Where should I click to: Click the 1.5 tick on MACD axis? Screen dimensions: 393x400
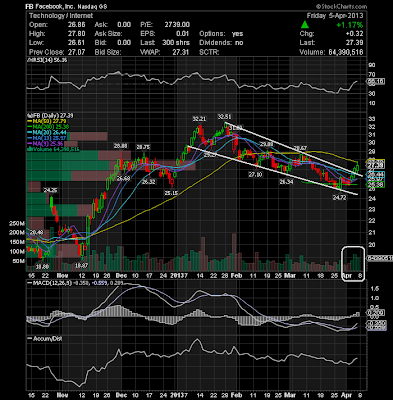point(374,289)
